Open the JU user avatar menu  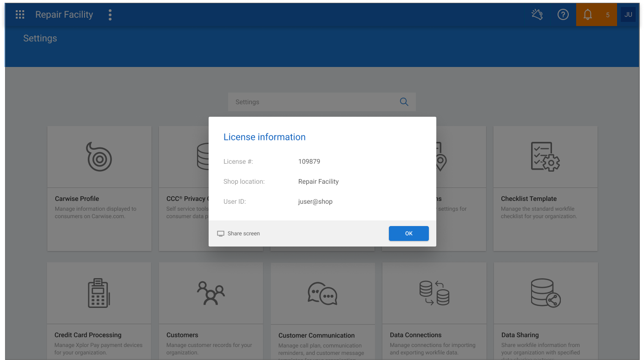[x=628, y=14]
